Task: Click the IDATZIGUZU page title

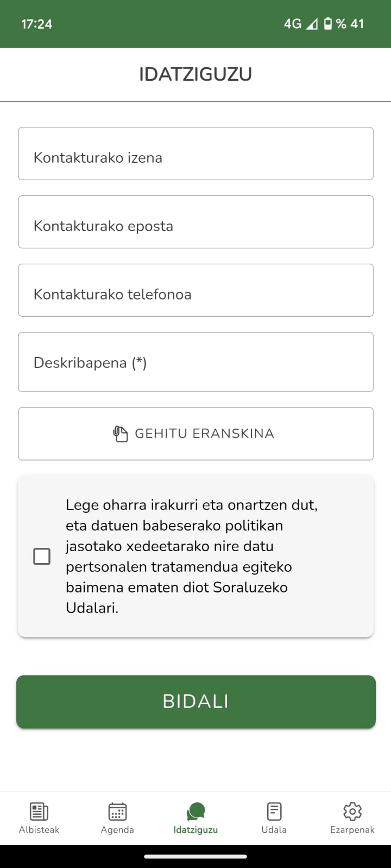Action: 195,74
